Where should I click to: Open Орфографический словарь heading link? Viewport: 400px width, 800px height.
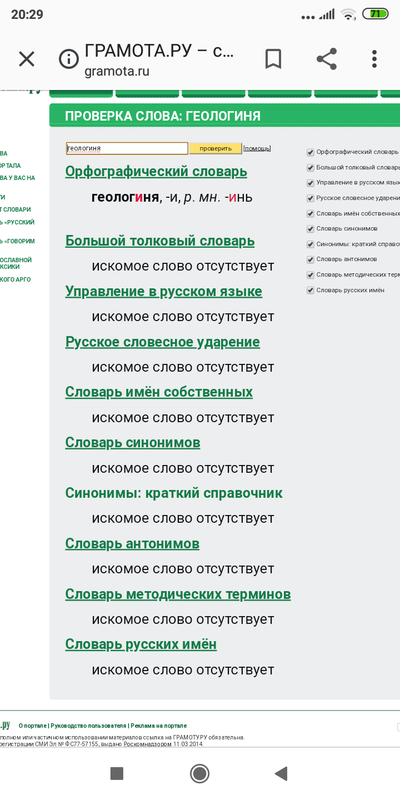[x=156, y=172]
